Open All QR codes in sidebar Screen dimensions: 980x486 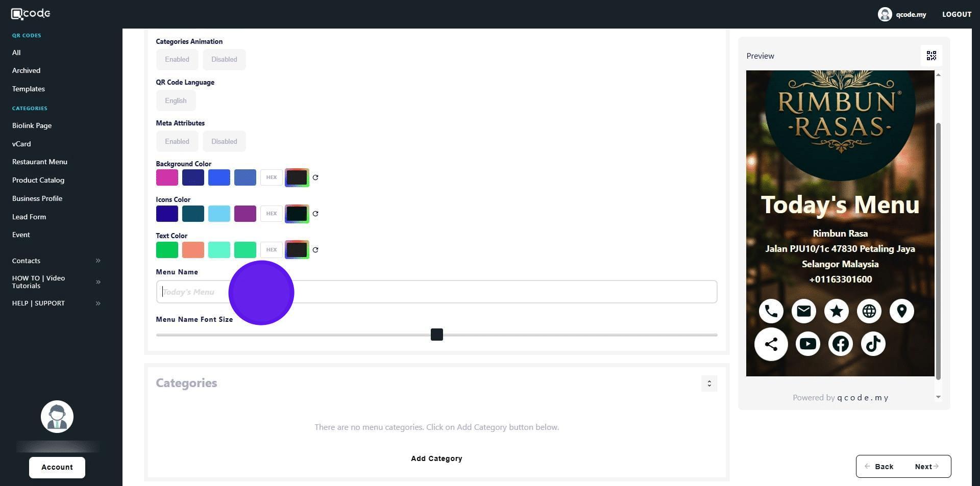[x=16, y=53]
